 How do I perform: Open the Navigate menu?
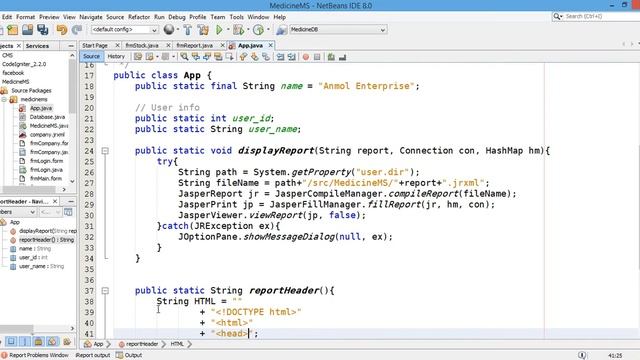point(91,17)
